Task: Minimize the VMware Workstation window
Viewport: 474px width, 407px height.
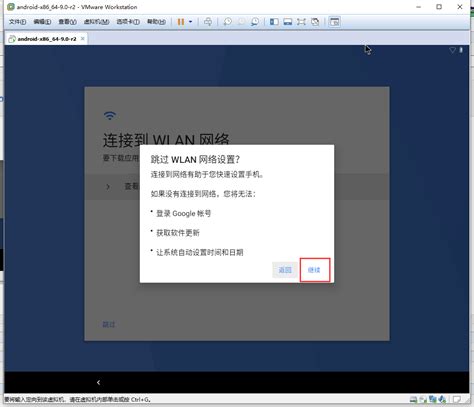Action: [x=419, y=7]
